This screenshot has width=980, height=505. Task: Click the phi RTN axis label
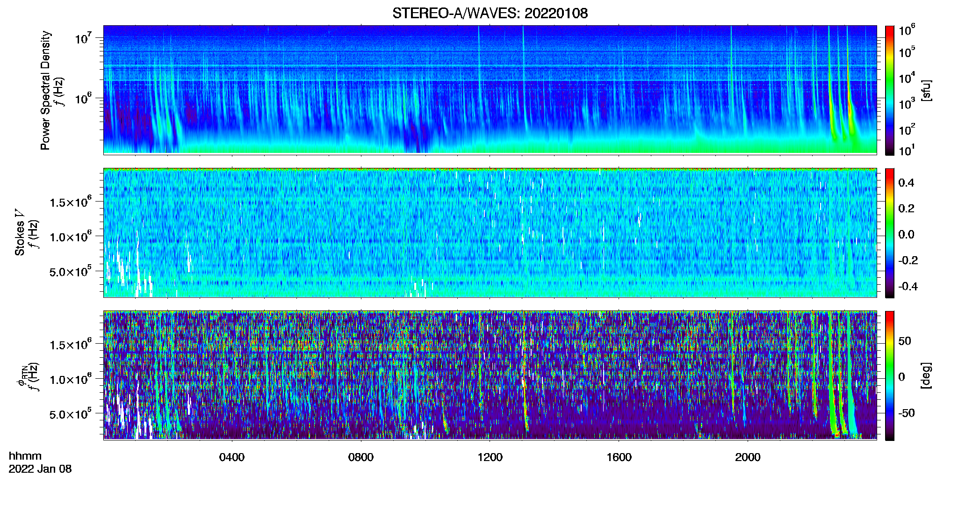22,375
